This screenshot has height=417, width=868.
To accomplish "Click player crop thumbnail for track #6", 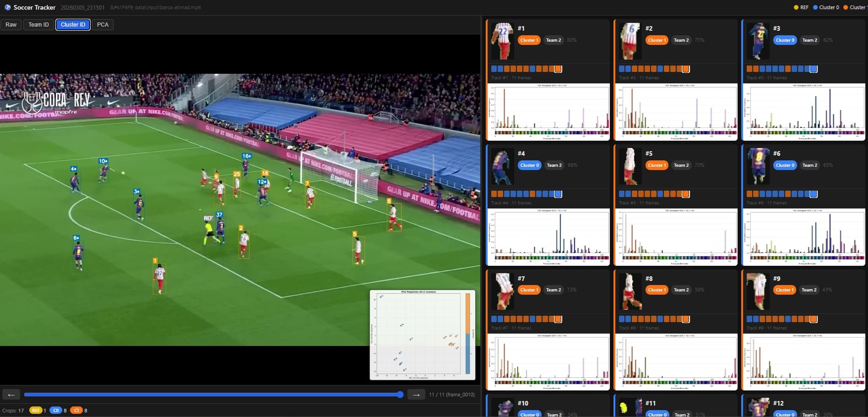I will (758, 166).
